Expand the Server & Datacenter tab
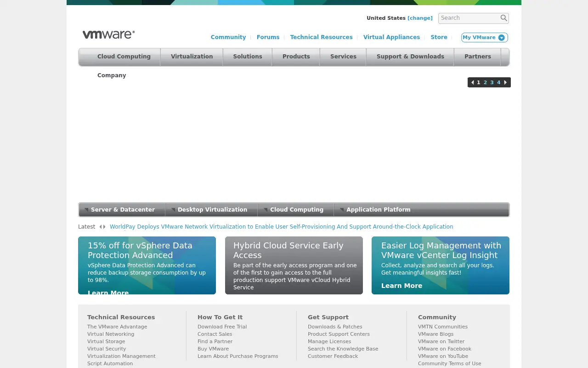Screen dimensions: 588x368 coord(122,210)
